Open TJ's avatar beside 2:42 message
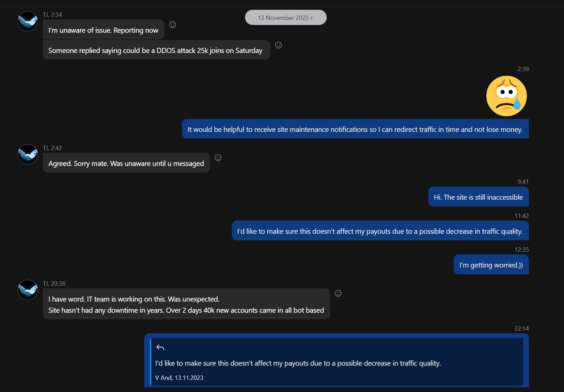564x392 pixels. pos(28,155)
